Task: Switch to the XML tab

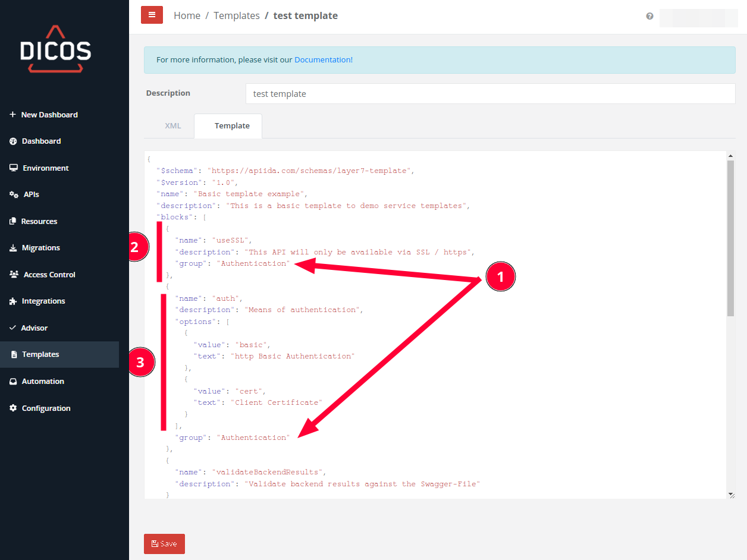Action: [172, 126]
